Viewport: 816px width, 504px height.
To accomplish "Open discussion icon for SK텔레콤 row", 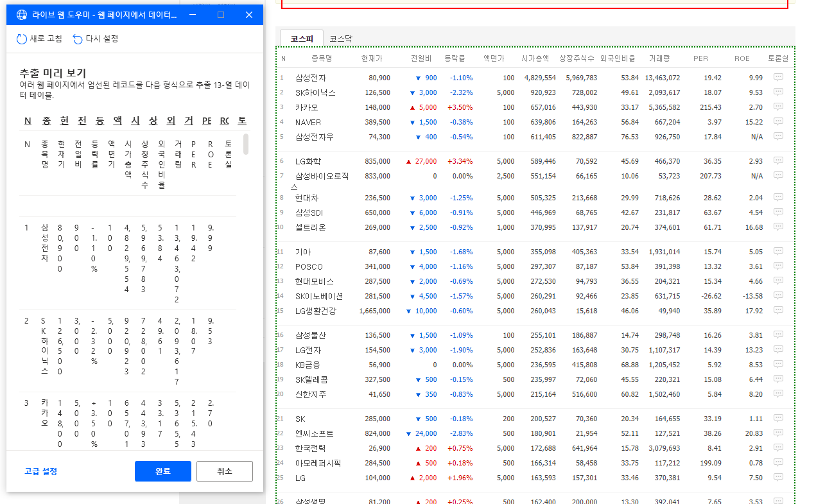I will click(x=778, y=379).
